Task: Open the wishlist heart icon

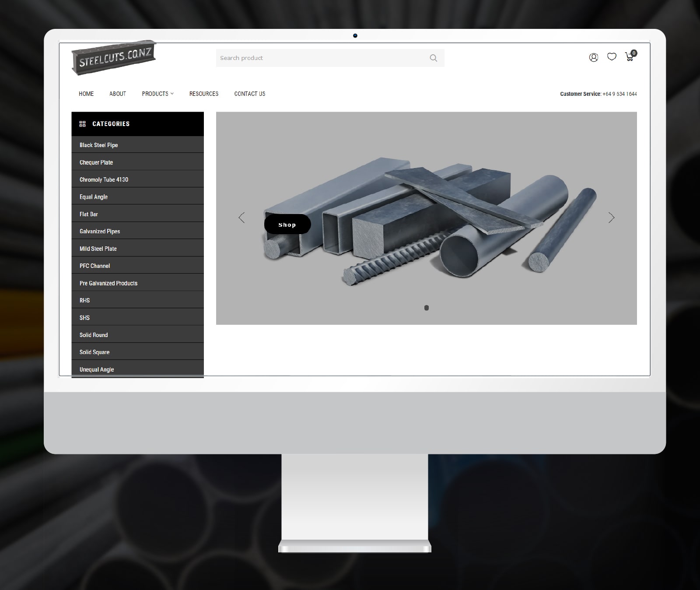Action: click(x=612, y=57)
